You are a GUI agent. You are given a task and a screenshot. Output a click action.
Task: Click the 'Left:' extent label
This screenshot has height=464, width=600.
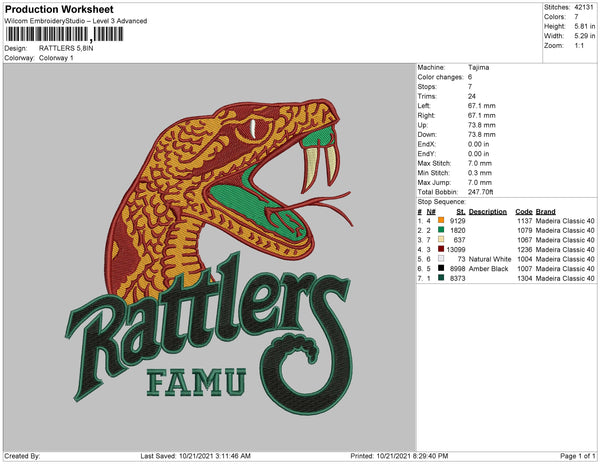click(424, 106)
